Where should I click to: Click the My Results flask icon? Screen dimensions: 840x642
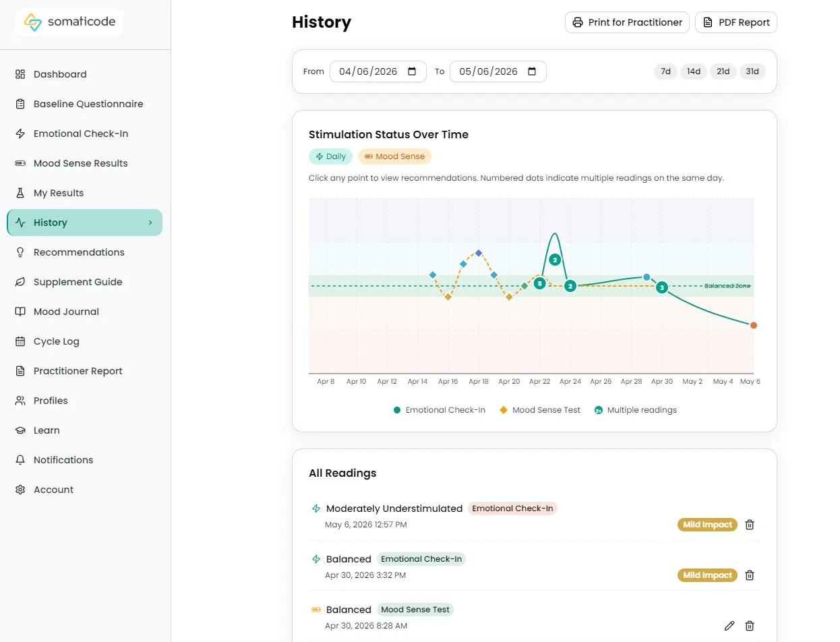(20, 193)
